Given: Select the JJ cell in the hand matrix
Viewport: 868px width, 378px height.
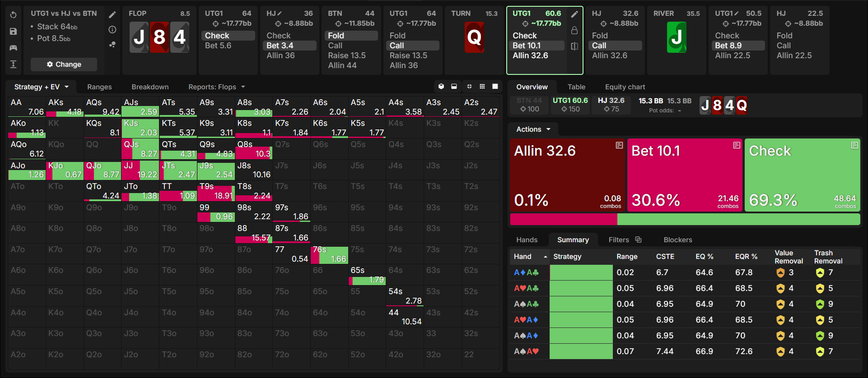Looking at the screenshot, I should [x=140, y=171].
